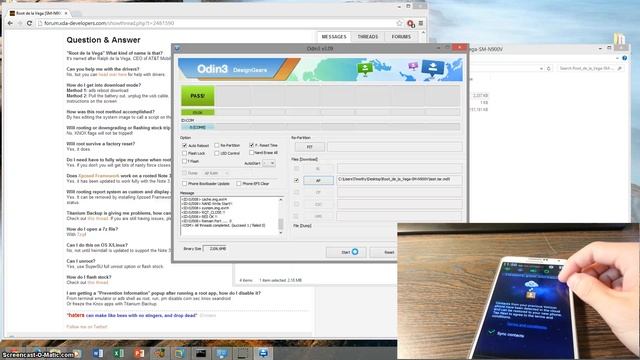Click the message log scrollbar thumb
This screenshot has width=640, height=360.
tap(280, 224)
